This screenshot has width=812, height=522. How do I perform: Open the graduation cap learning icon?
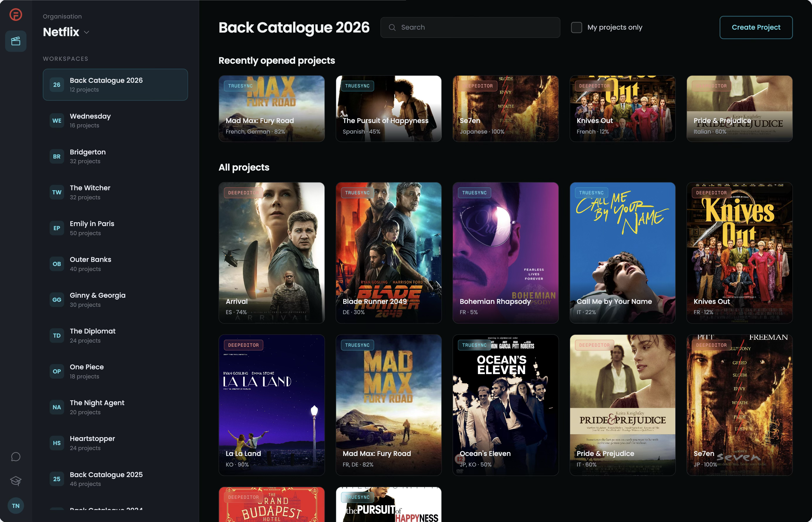[16, 481]
